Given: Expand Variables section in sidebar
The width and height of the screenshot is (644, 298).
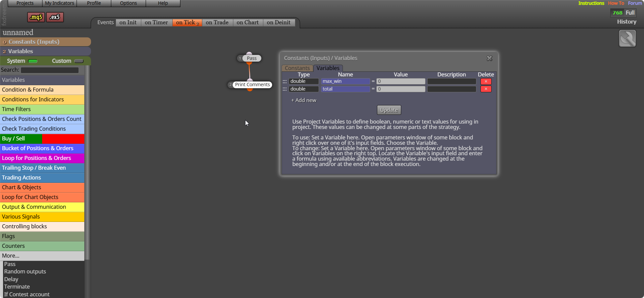Looking at the screenshot, I should [46, 51].
